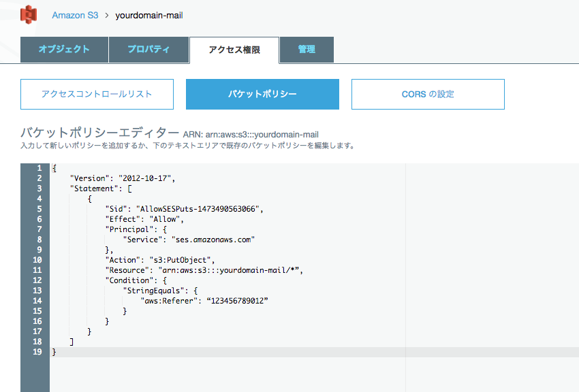579x392 pixels.
Task: Click the "Service": "ses.amazonaws.com" line
Action: (x=189, y=240)
